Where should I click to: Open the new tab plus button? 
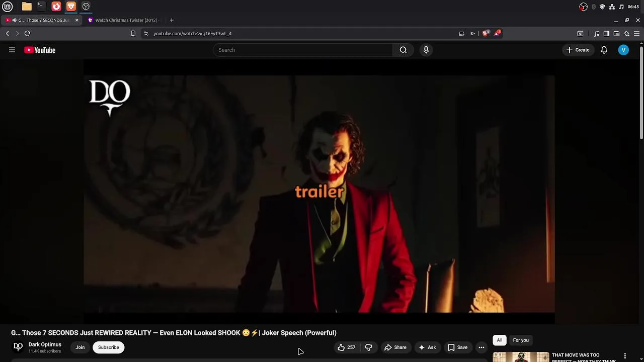[172, 20]
